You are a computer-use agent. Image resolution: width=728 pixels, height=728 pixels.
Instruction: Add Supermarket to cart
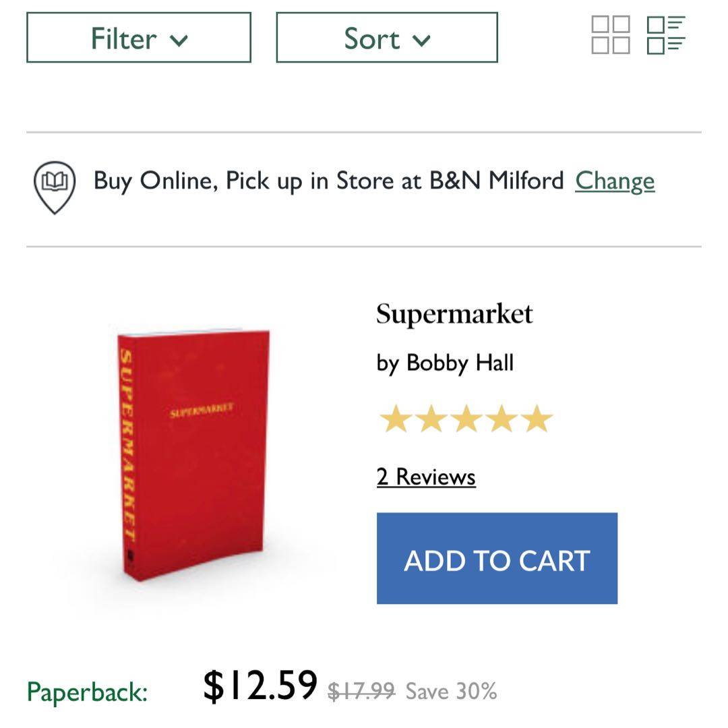pyautogui.click(x=497, y=558)
